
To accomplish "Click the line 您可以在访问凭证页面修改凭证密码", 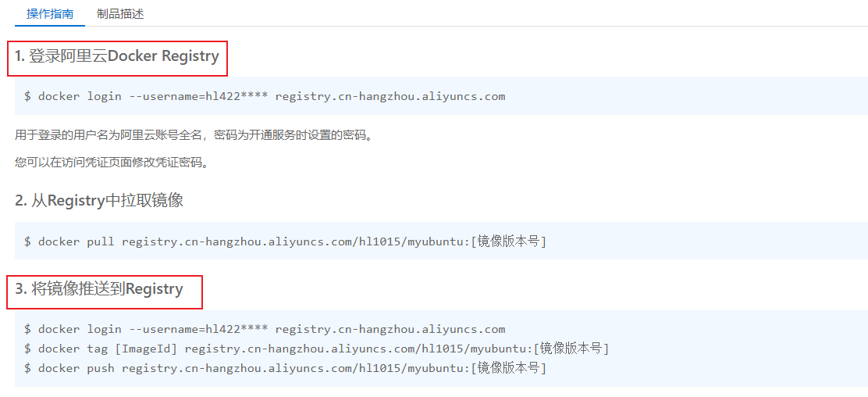I will [112, 163].
